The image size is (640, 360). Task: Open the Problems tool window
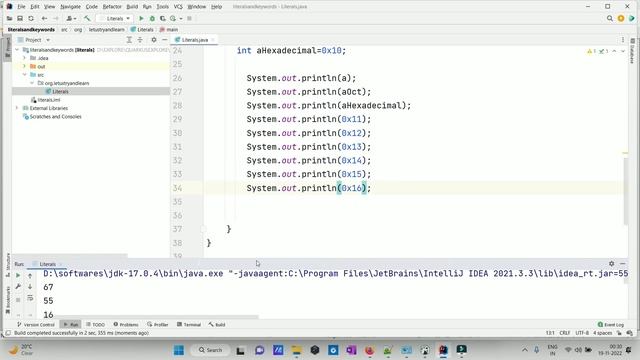[x=126, y=324]
